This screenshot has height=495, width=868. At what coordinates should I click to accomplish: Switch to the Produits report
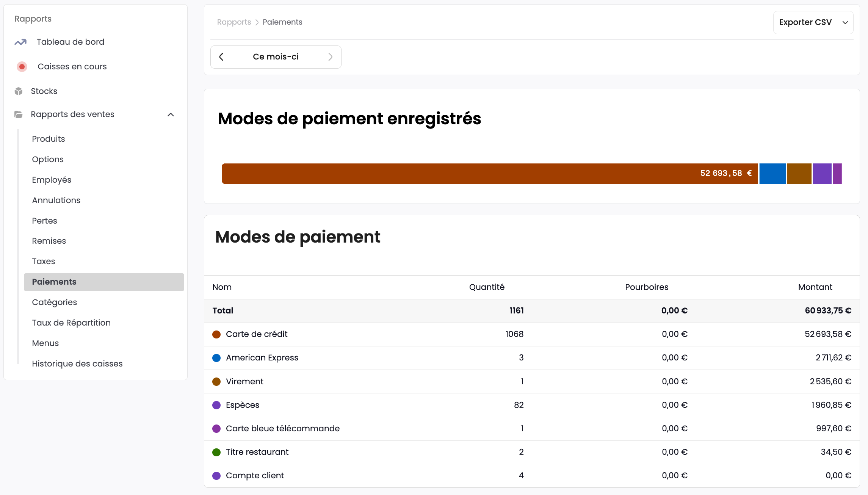point(48,139)
